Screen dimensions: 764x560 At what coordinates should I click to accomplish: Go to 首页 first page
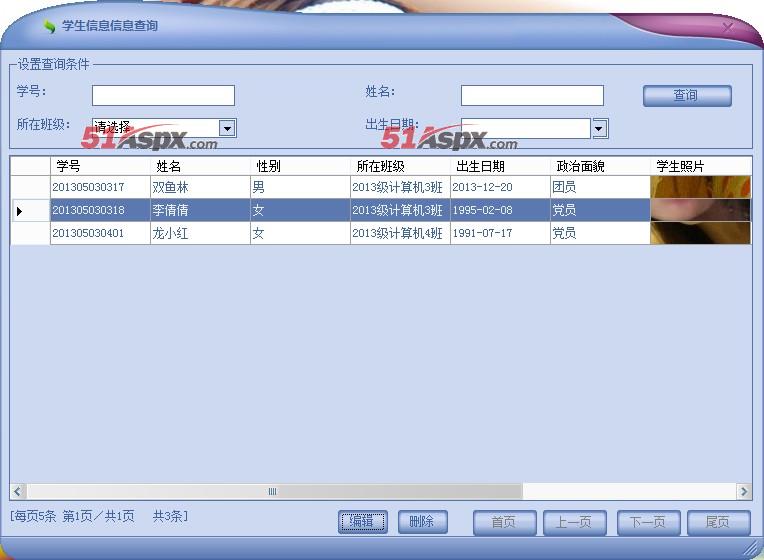tap(504, 522)
